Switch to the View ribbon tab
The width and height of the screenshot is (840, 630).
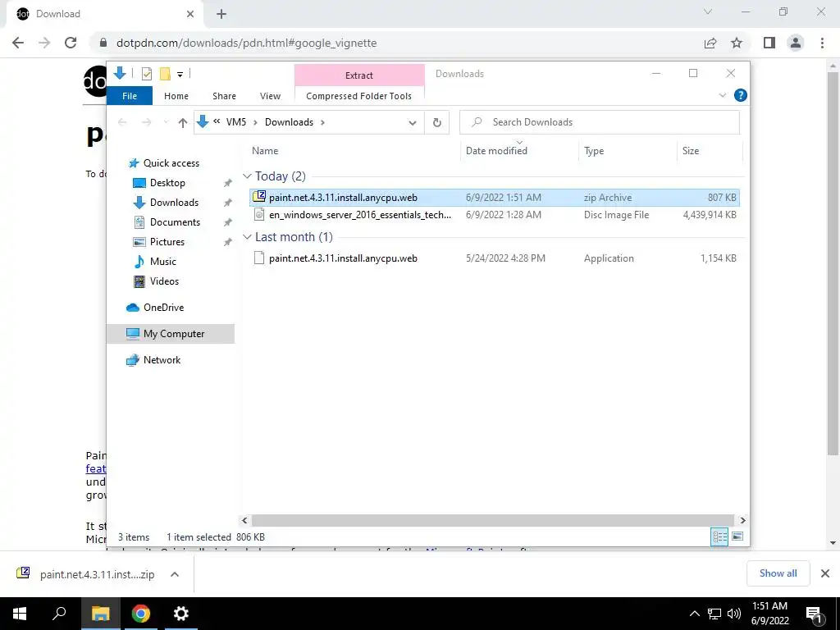[270, 96]
